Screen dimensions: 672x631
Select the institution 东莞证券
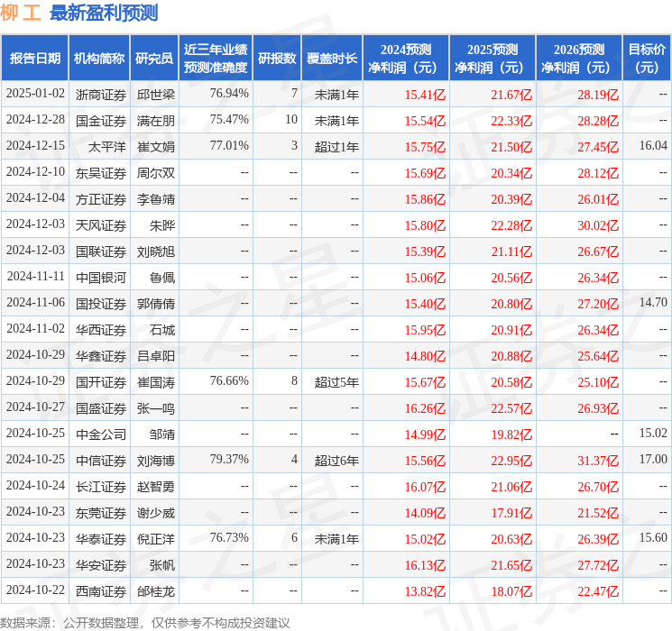tap(101, 513)
